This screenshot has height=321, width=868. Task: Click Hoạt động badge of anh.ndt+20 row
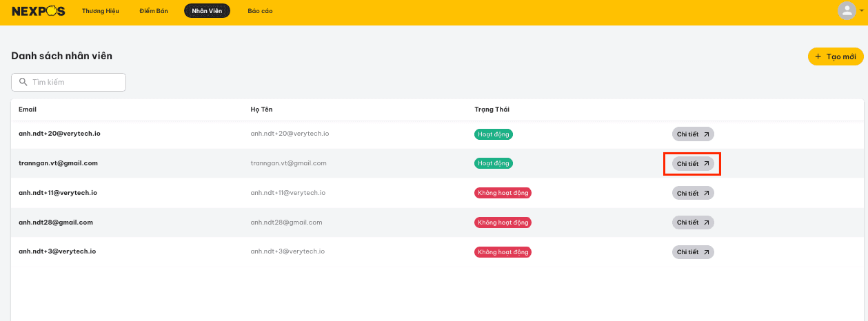click(494, 134)
